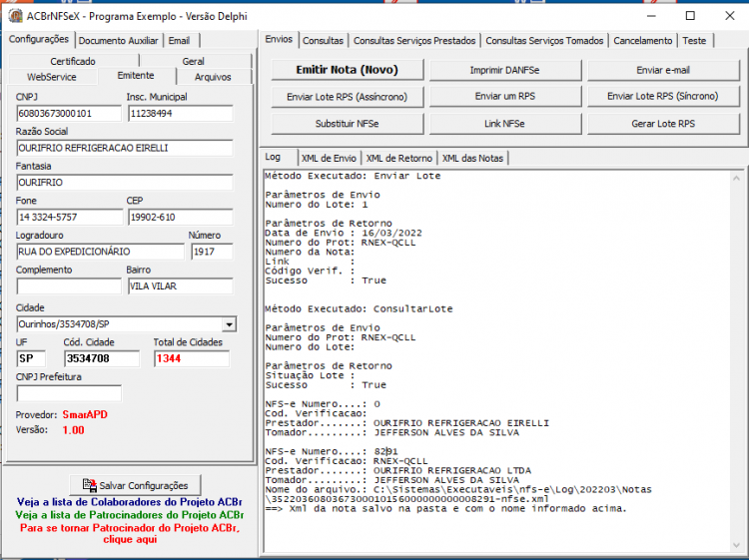Click Enviar e-mail button
Viewport: 749px width, 560px height.
point(663,70)
